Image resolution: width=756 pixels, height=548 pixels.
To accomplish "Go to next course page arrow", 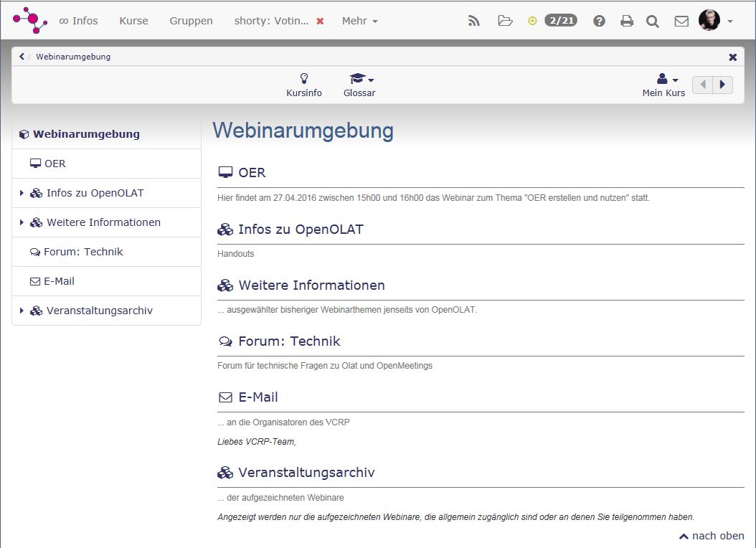I will click(x=722, y=85).
